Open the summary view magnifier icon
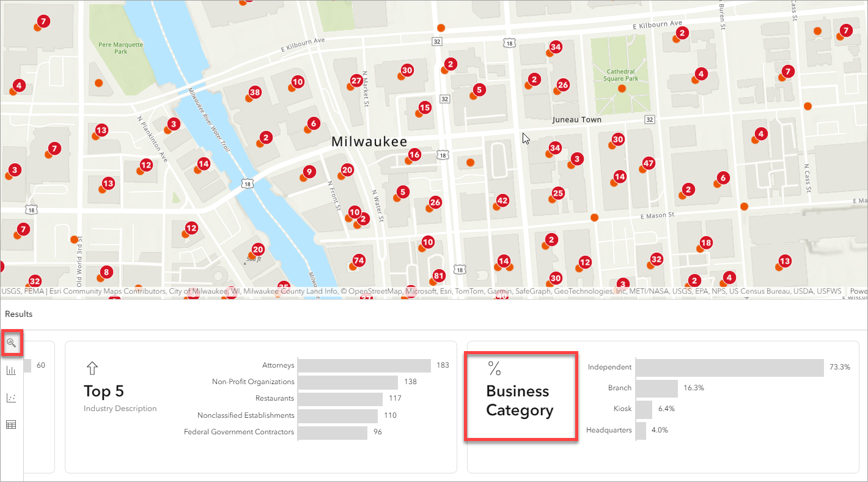This screenshot has width=868, height=482. (11, 343)
